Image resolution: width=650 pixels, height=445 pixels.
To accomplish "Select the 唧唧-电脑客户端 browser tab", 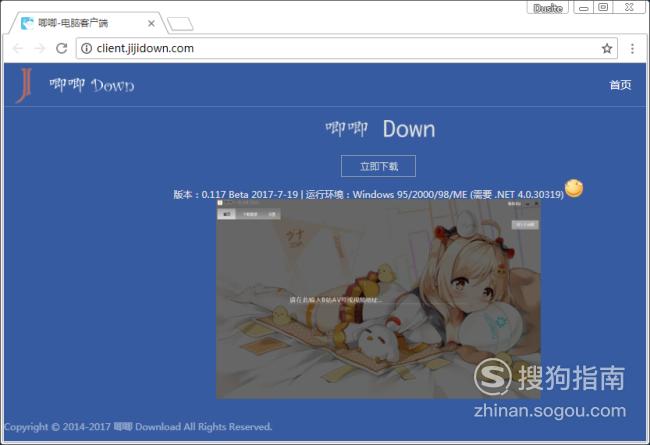I will (x=87, y=23).
